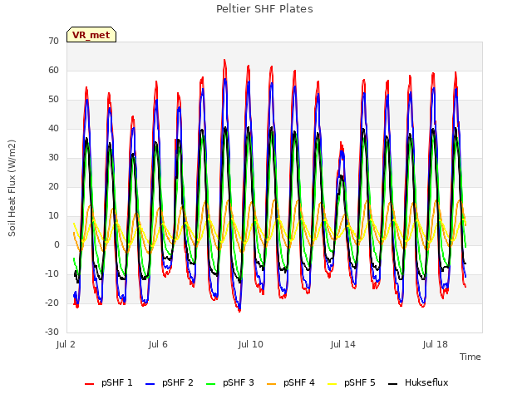Click the green pSHF 3 legend swatch
The image size is (532, 399).
[210, 384]
